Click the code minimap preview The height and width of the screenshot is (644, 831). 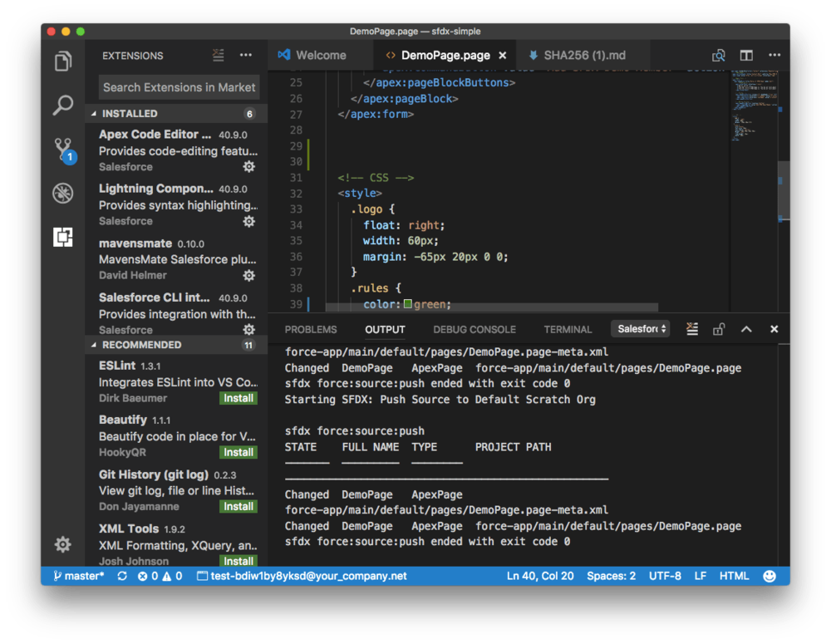754,106
